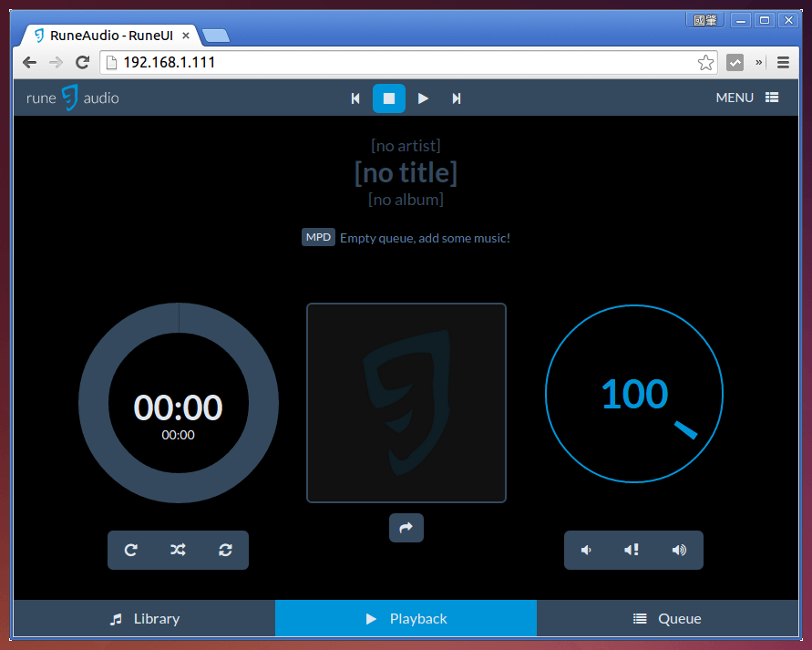Skip to the previous track
This screenshot has height=650, width=812.
[355, 98]
